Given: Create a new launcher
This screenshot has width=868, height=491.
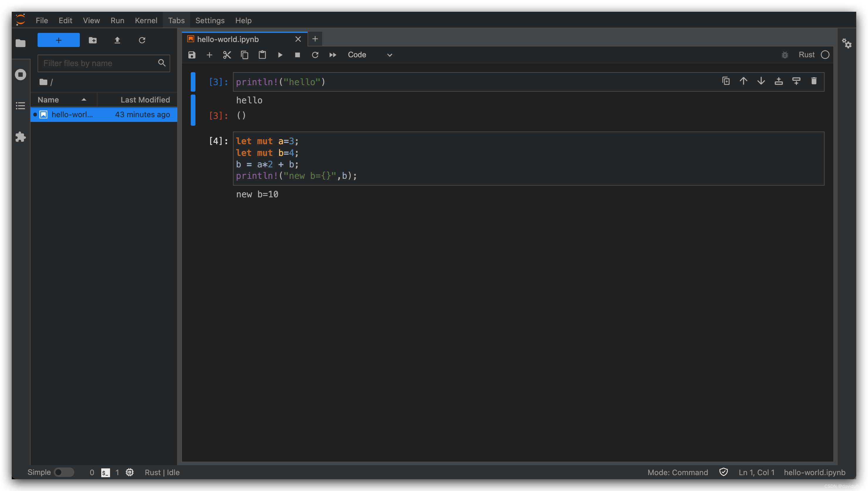Looking at the screenshot, I should [x=58, y=40].
